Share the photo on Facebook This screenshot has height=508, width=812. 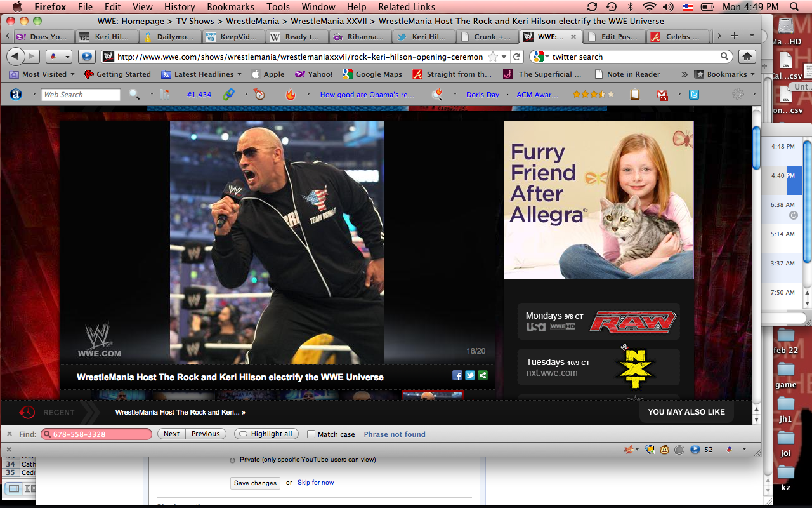click(457, 375)
